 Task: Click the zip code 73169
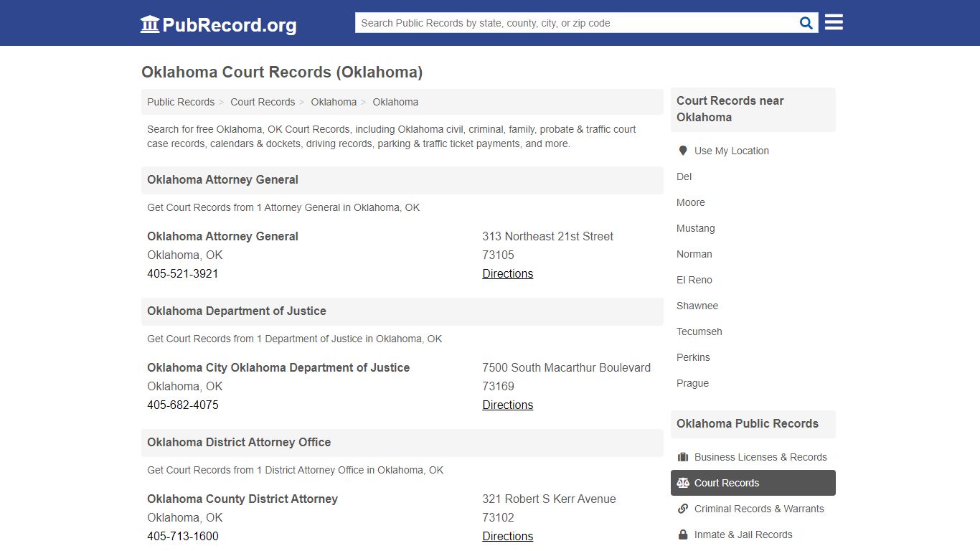click(x=498, y=386)
